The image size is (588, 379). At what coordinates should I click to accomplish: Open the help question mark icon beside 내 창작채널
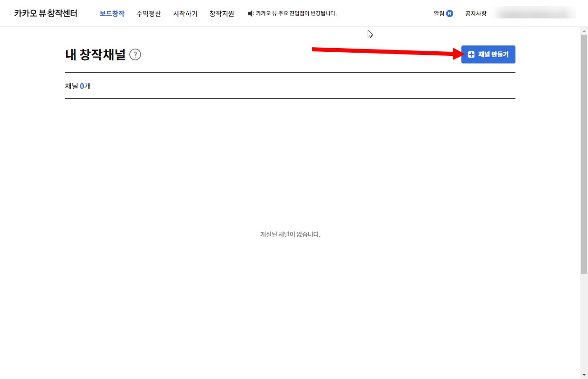(x=135, y=55)
